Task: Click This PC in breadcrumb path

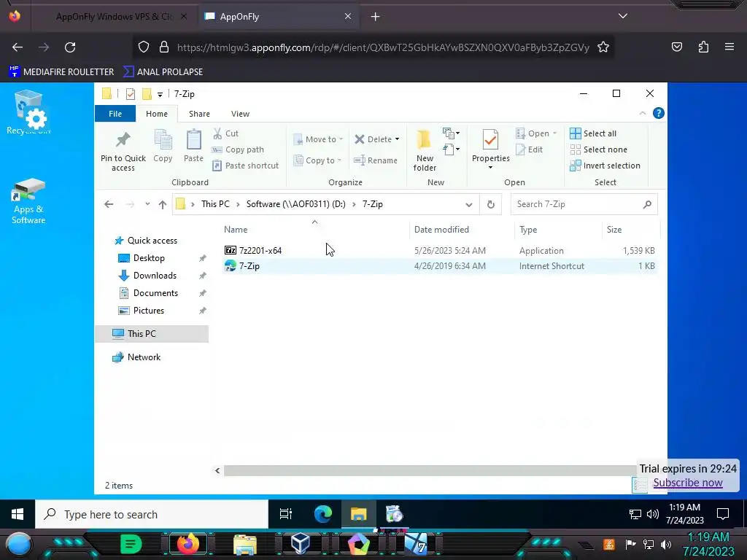Action: click(x=215, y=204)
